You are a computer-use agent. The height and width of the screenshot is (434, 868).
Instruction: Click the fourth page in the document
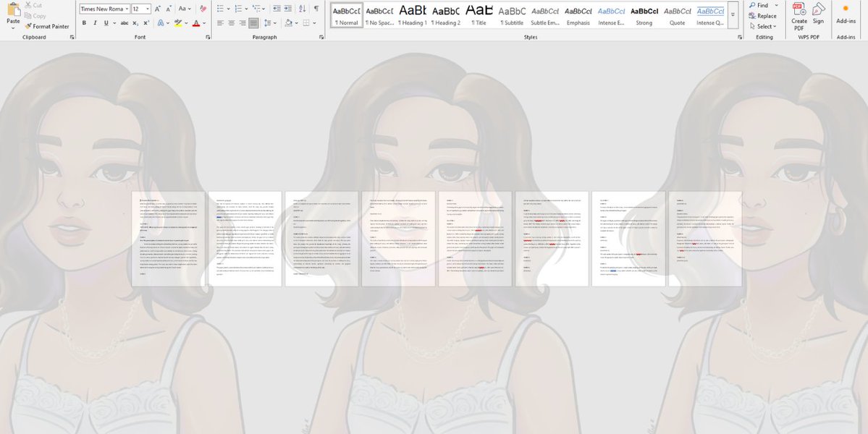399,239
